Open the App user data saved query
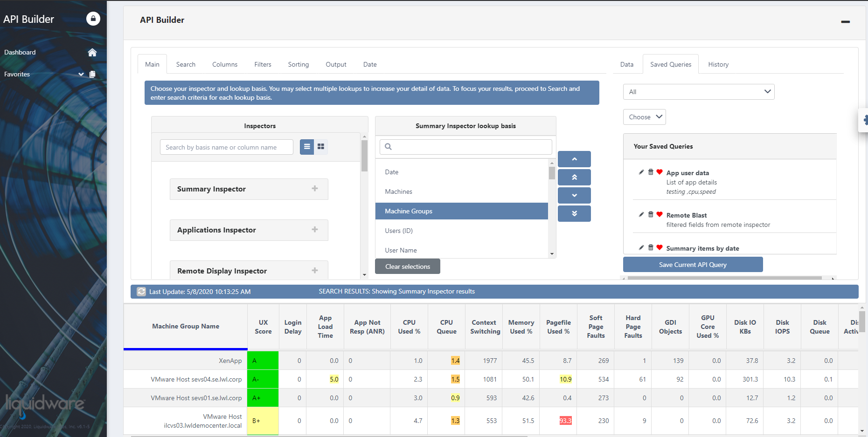The width and height of the screenshot is (868, 437). click(x=687, y=173)
